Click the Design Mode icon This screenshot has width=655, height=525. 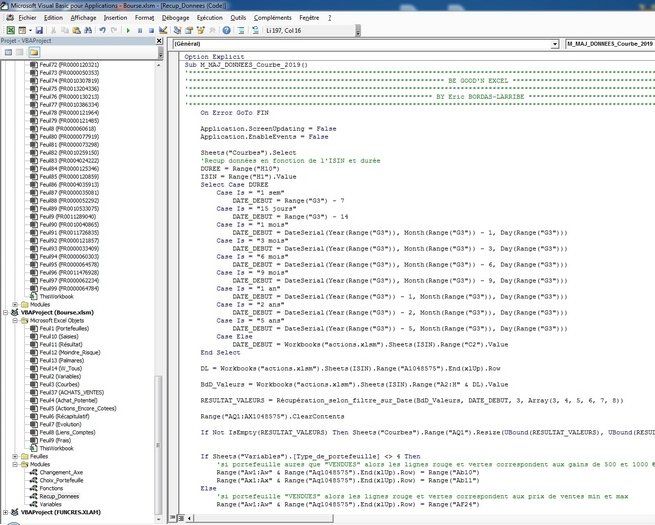pos(164,31)
